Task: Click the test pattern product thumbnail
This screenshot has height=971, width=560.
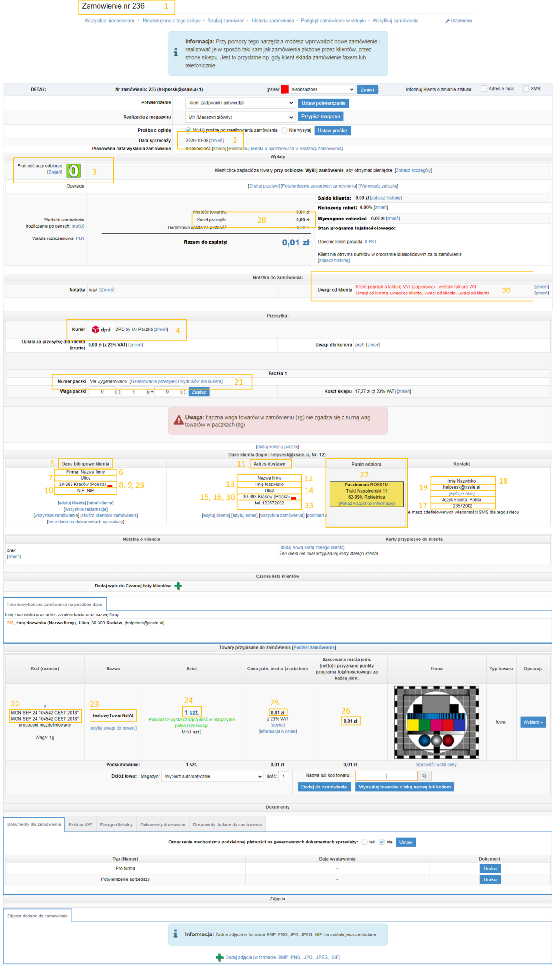Action: point(436,722)
